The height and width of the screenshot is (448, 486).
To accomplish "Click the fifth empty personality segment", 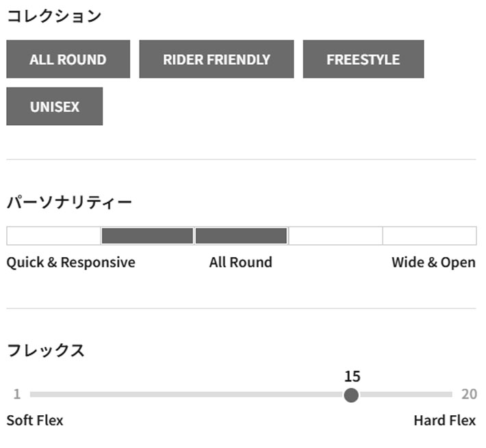I will 429,236.
